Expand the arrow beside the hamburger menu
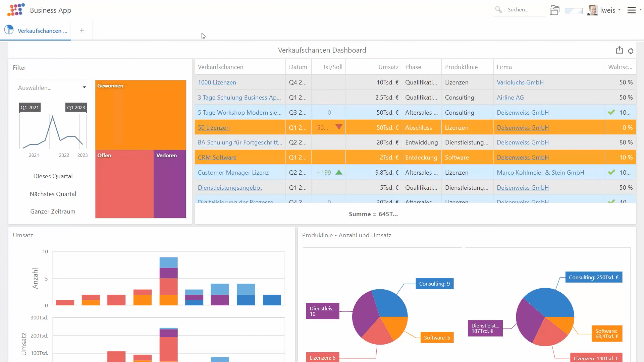644x362 pixels. coord(640,10)
